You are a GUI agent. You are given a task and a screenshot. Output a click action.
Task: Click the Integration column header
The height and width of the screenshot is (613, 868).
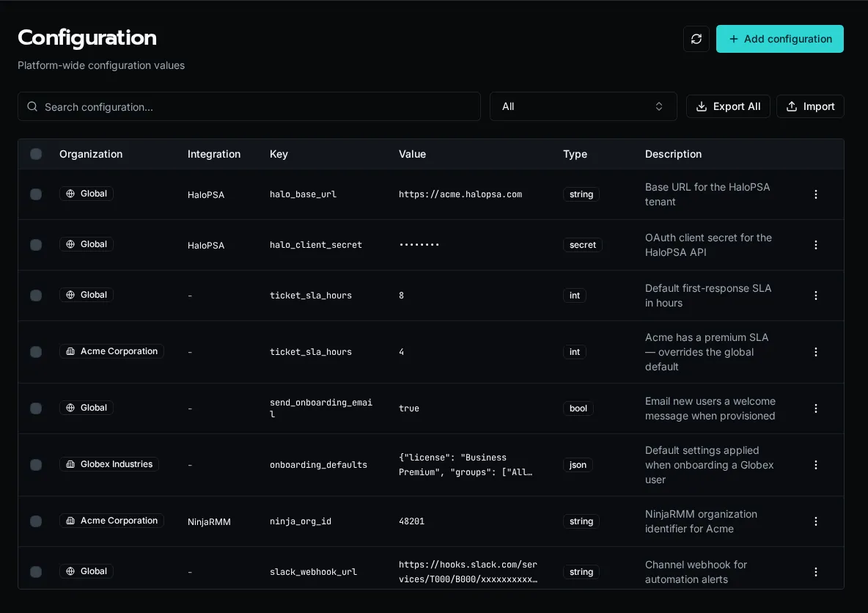point(213,154)
